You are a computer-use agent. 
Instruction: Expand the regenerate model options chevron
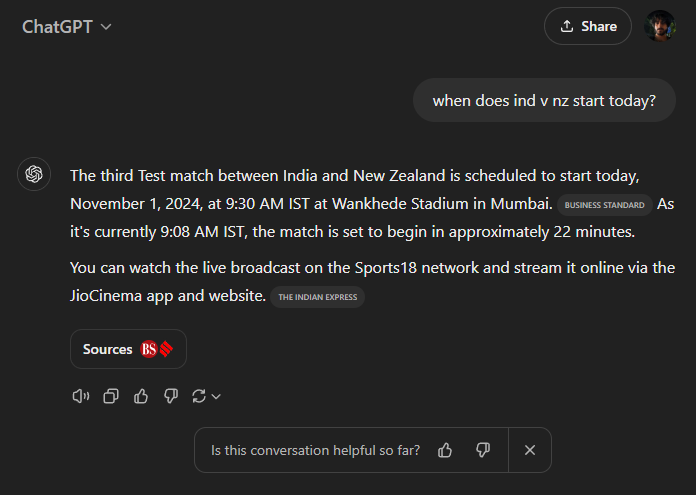click(216, 397)
